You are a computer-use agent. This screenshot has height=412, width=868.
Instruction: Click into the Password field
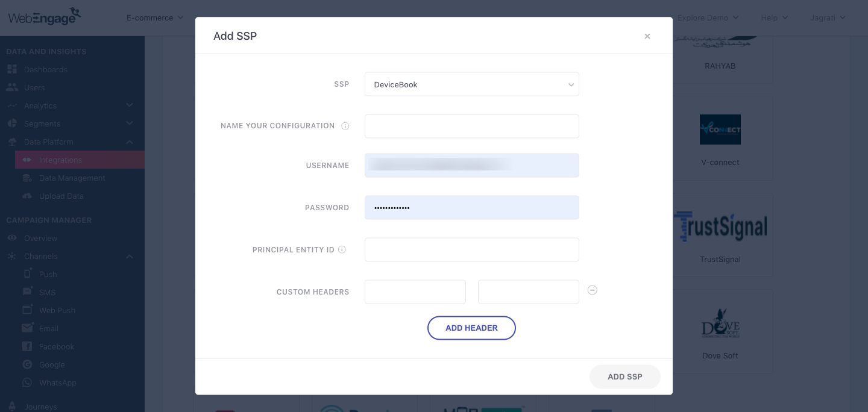click(472, 208)
